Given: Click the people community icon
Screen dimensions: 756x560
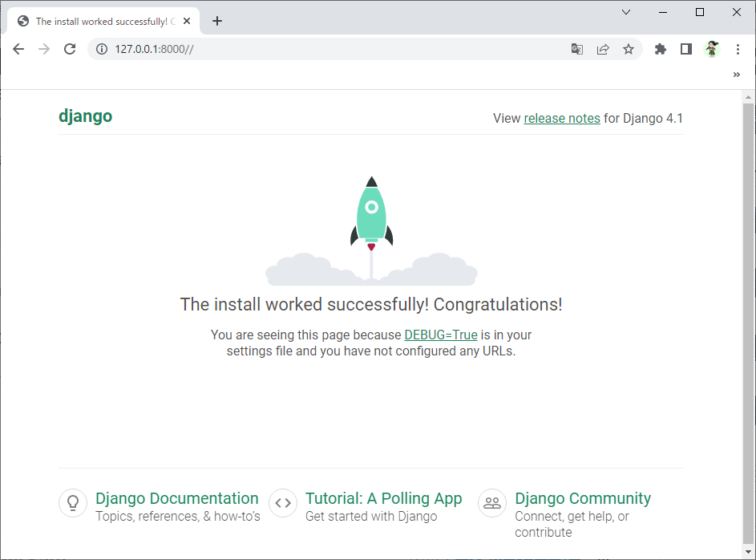Looking at the screenshot, I should [x=492, y=502].
